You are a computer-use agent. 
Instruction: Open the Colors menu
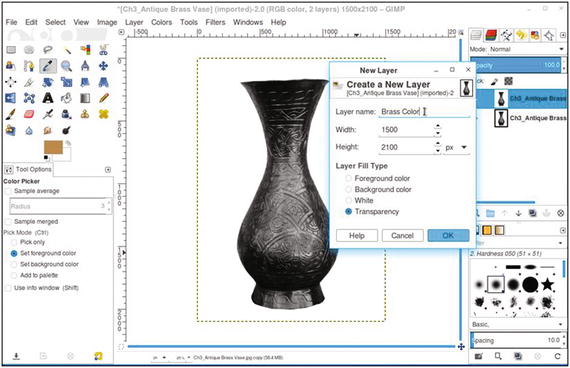(x=161, y=23)
